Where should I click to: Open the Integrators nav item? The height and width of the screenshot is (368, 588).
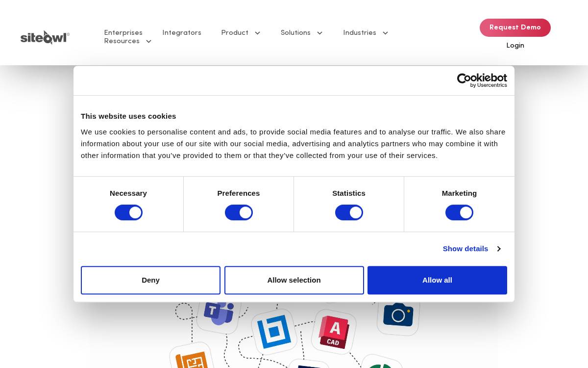pyautogui.click(x=182, y=32)
